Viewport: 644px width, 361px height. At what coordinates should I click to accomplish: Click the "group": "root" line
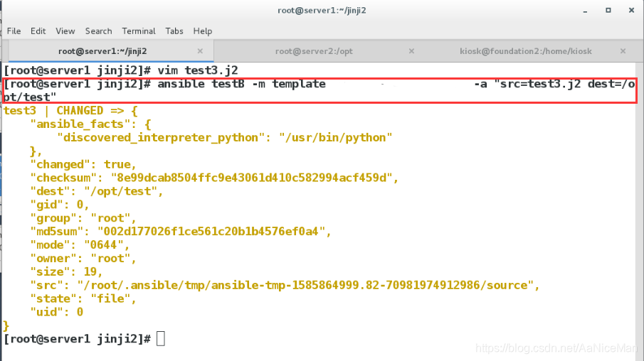point(83,218)
